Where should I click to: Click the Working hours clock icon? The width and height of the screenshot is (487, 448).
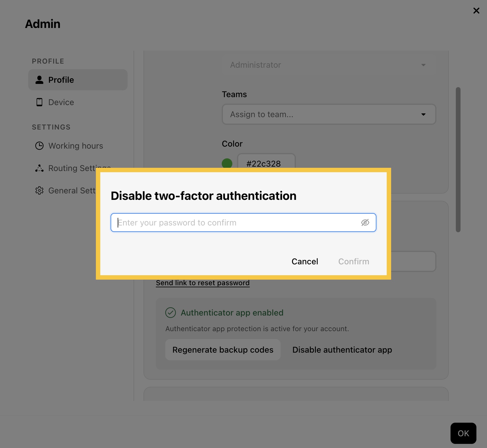pos(39,146)
